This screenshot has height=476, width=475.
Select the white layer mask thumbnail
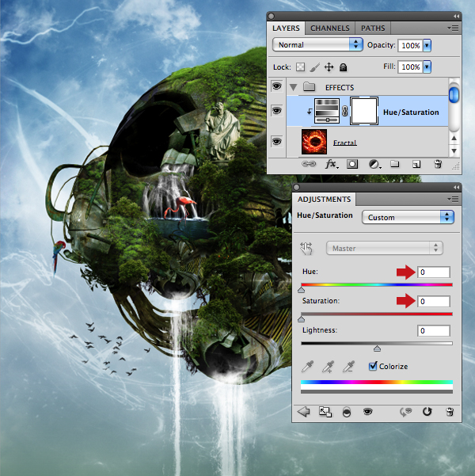tap(364, 111)
